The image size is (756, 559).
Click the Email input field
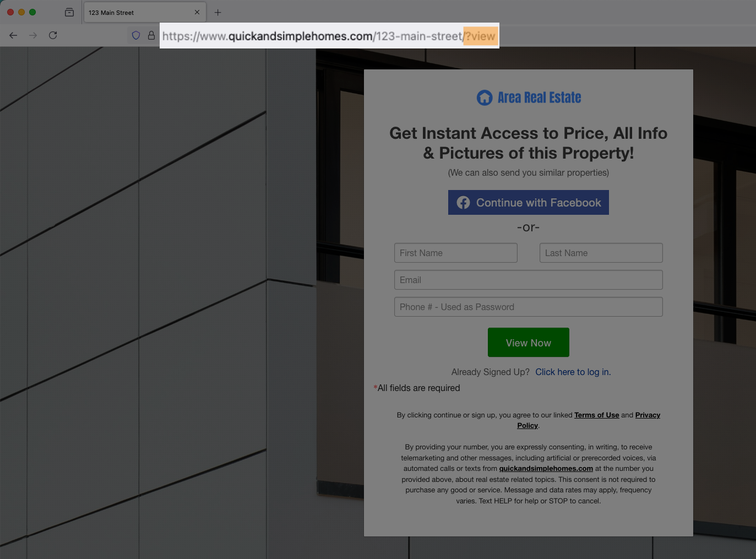pyautogui.click(x=529, y=280)
